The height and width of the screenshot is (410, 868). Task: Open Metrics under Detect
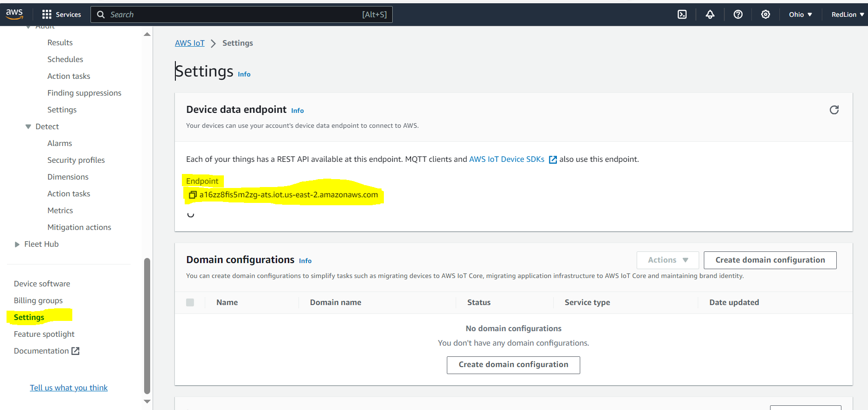coord(60,210)
